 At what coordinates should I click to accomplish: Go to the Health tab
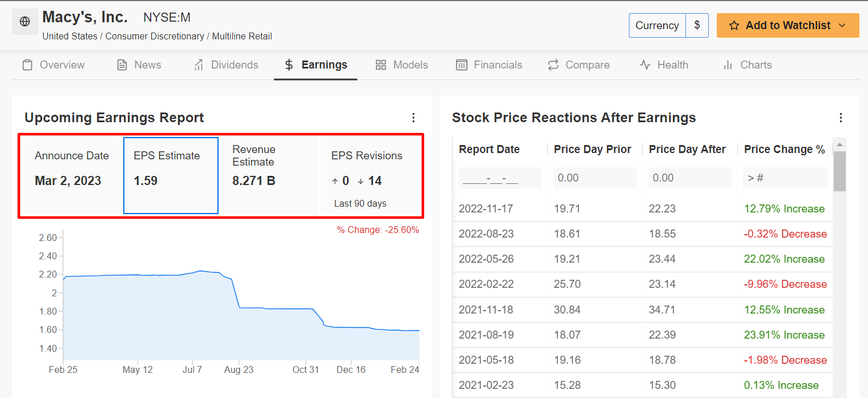click(664, 65)
